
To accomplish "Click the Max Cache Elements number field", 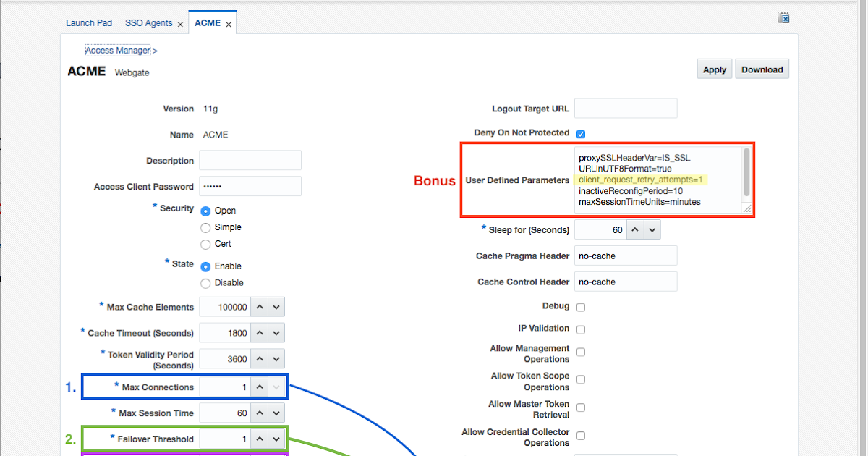I will pyautogui.click(x=225, y=307).
